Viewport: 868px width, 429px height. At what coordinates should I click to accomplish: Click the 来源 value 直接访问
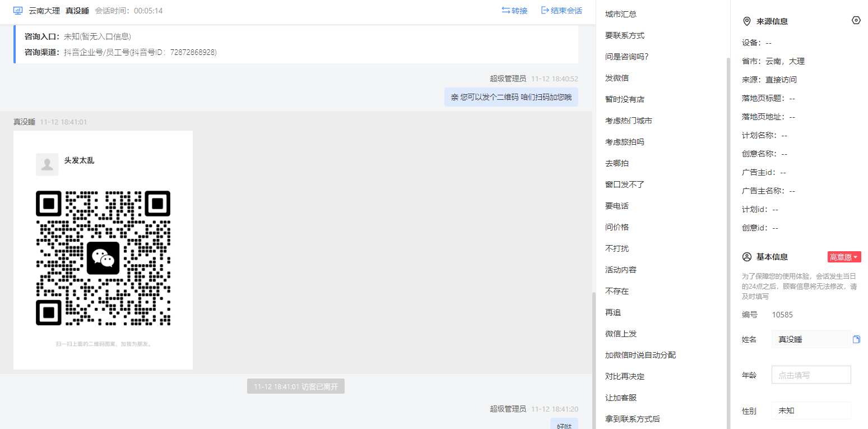(781, 80)
